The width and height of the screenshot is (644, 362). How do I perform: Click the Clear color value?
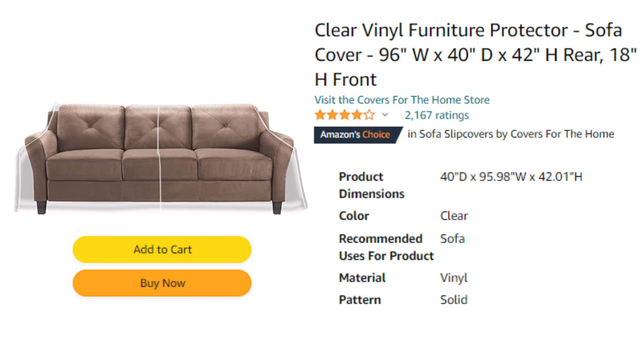click(x=454, y=216)
